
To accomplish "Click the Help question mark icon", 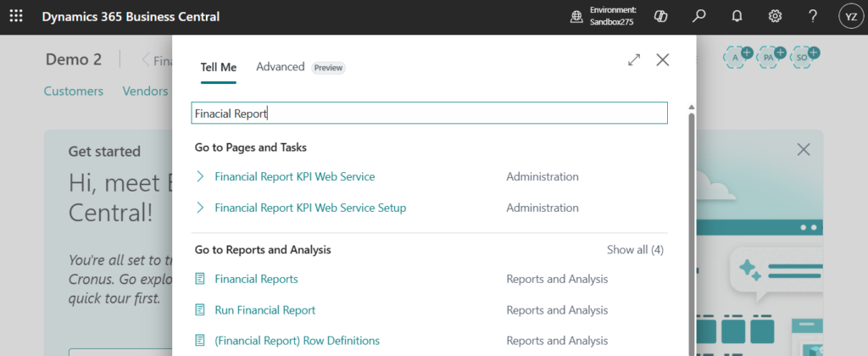I will click(812, 16).
